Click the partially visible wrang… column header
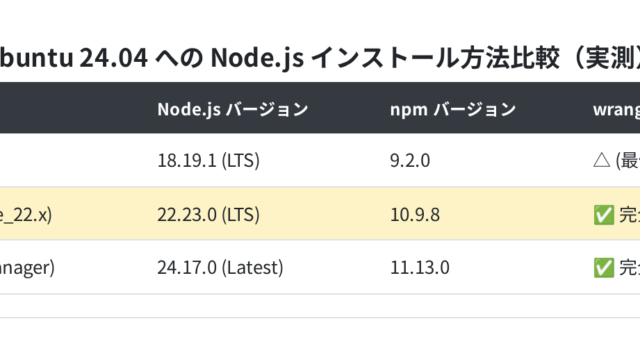The width and height of the screenshot is (640, 360). [616, 109]
